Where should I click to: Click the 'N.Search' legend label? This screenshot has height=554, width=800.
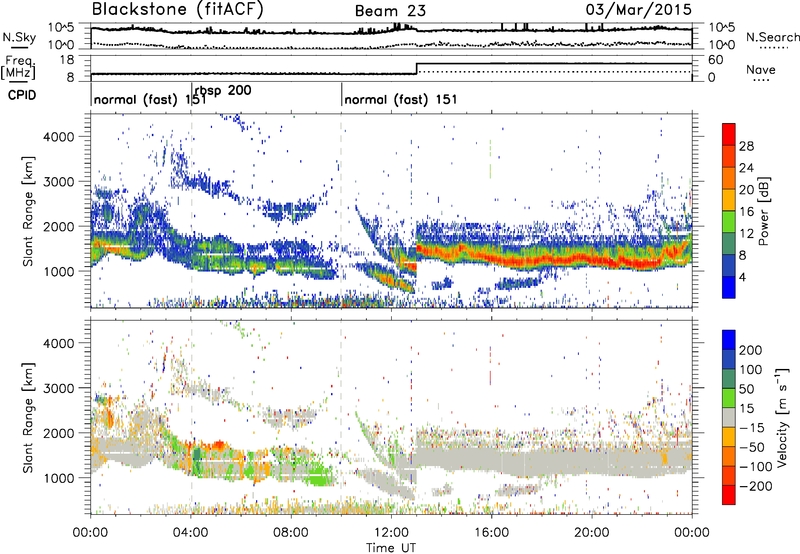[772, 37]
